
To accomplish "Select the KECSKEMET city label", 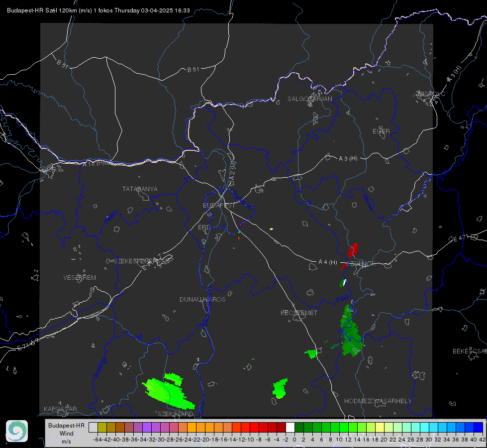I will tap(299, 313).
